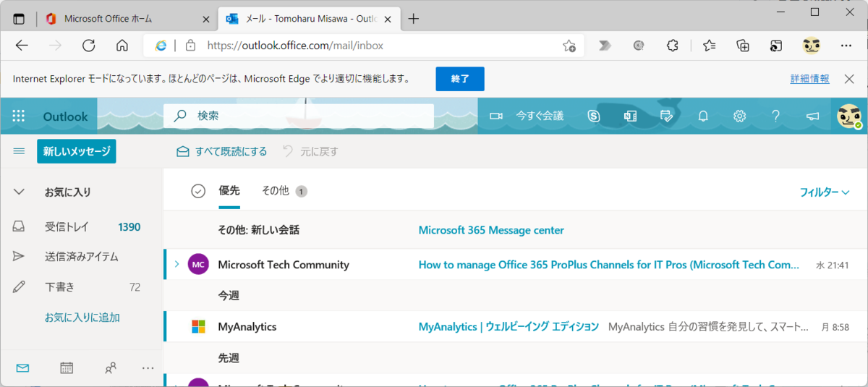
Task: Add this page to favorites star
Action: coord(569,46)
